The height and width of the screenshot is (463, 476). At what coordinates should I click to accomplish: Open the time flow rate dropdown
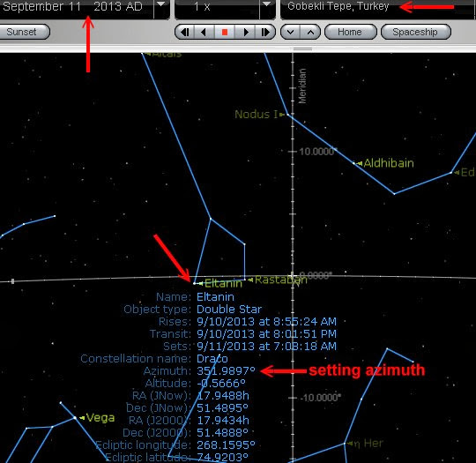point(266,6)
